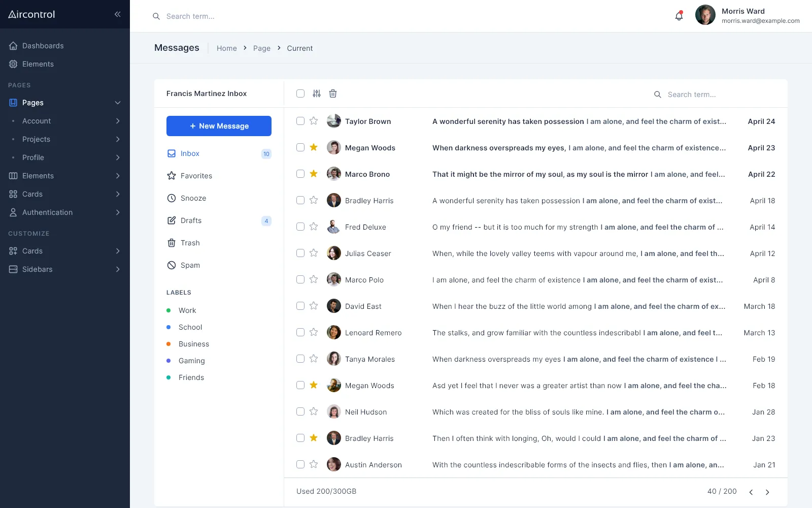This screenshot has width=812, height=508.
Task: Unstar Megan Woods Feb 18 message
Action: pyautogui.click(x=314, y=385)
